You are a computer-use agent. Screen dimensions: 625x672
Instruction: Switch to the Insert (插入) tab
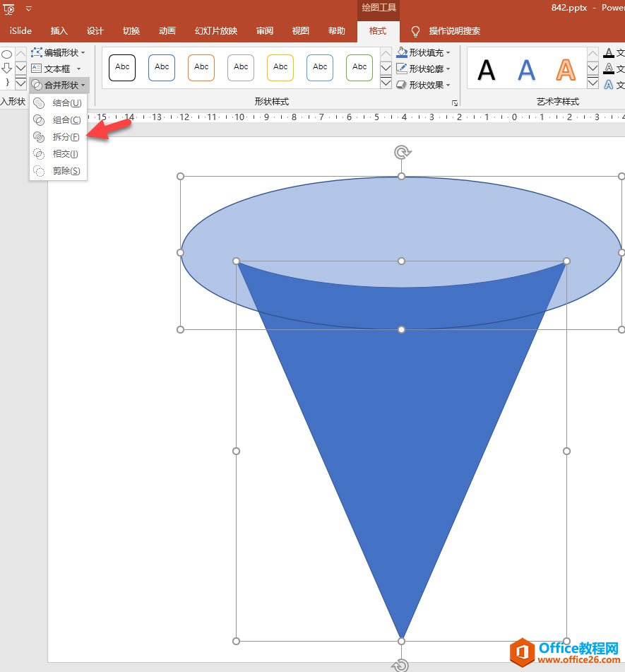(x=59, y=31)
